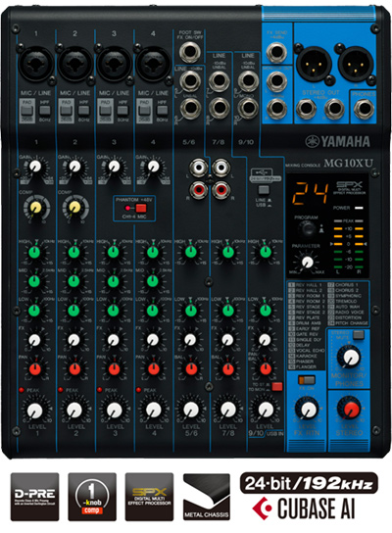Click the channel 2 MID EQ knob

pos(73,281)
